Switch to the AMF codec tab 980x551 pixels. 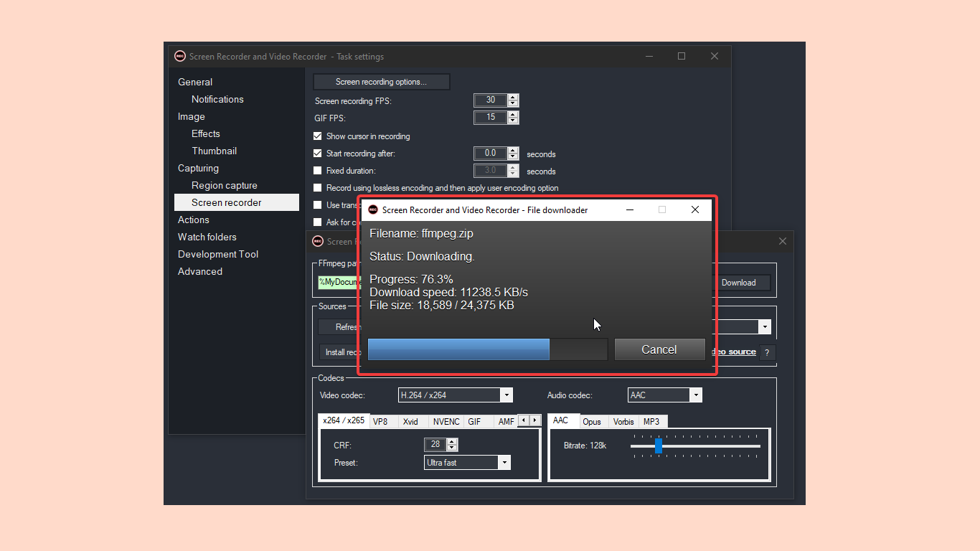pyautogui.click(x=507, y=422)
